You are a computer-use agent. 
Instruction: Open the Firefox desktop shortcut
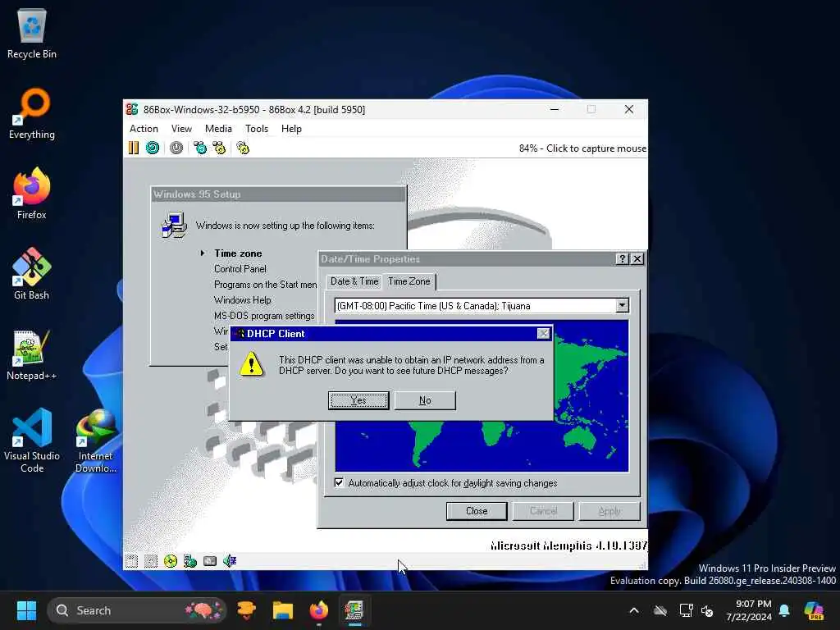pyautogui.click(x=32, y=194)
